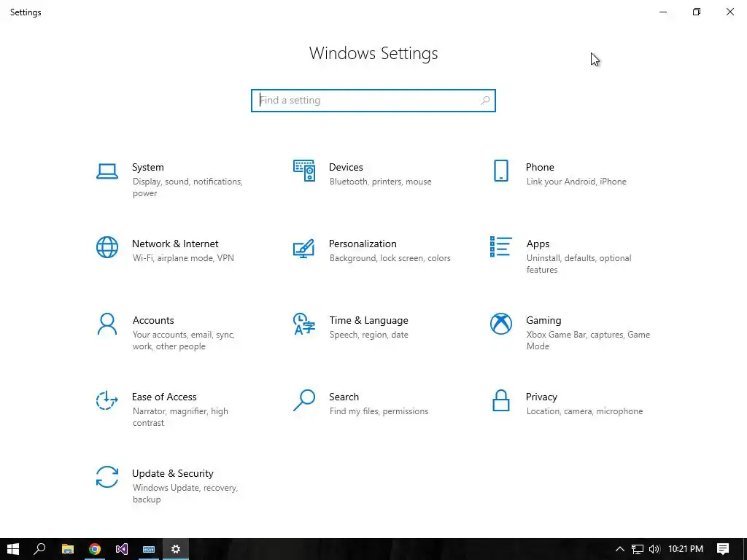Open the on-screen keyboard taskbar app
The image size is (747, 560).
[149, 549]
